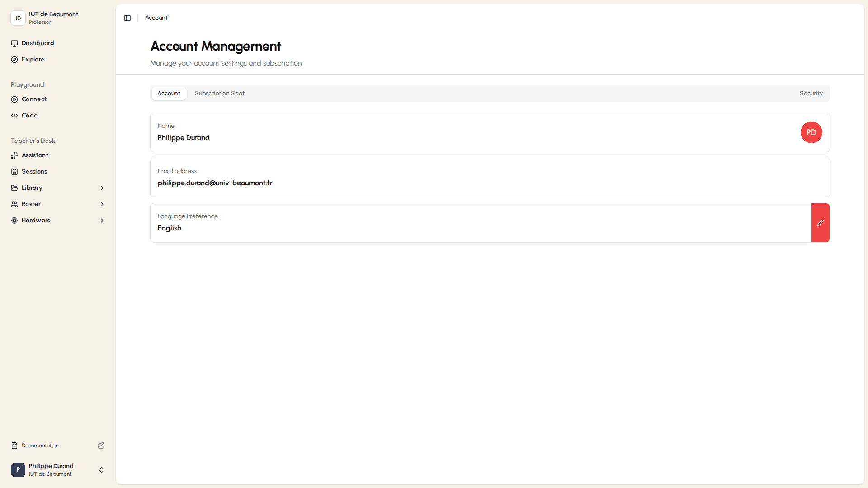The image size is (868, 488).
Task: Click the Explore compass icon
Action: [x=14, y=60]
